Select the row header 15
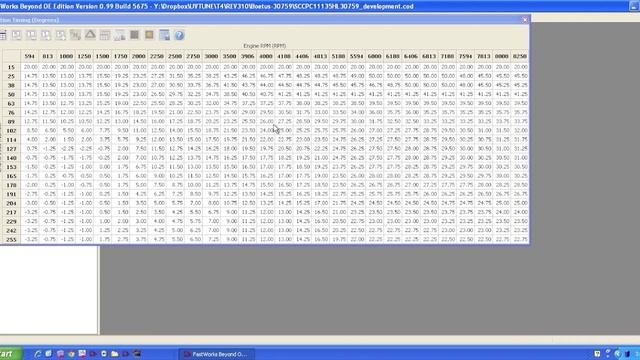This screenshot has height=360, width=640. pyautogui.click(x=11, y=67)
